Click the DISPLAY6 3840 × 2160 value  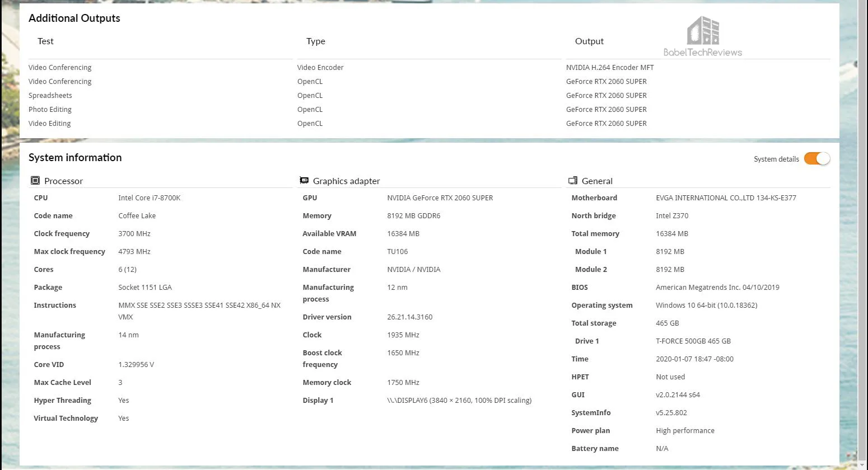(459, 401)
